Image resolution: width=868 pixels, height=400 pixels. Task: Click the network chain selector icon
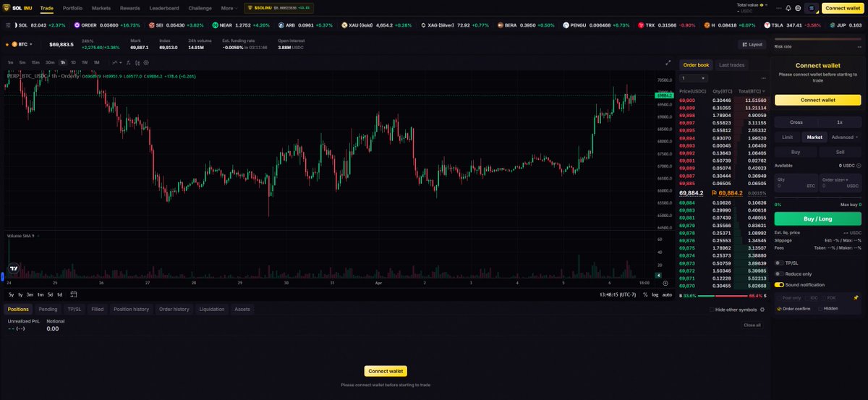[811, 8]
